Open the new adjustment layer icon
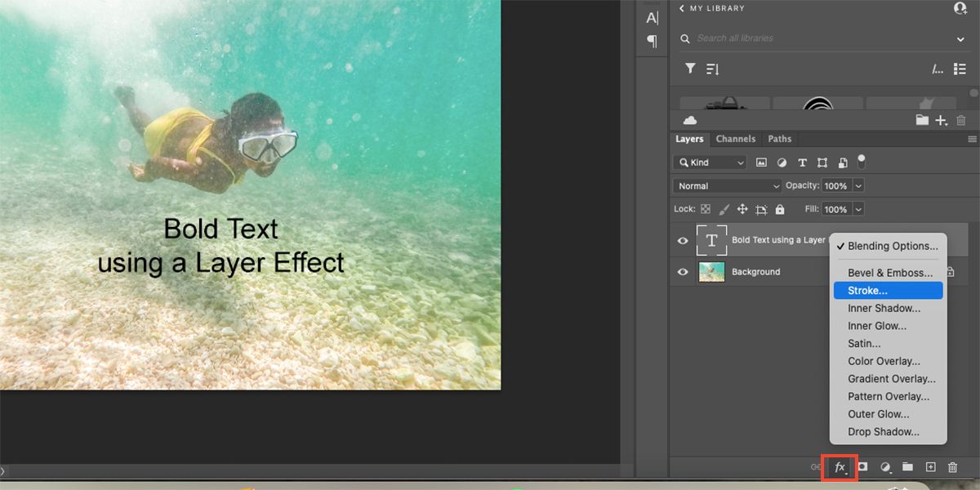This screenshot has height=490, width=980. (885, 467)
